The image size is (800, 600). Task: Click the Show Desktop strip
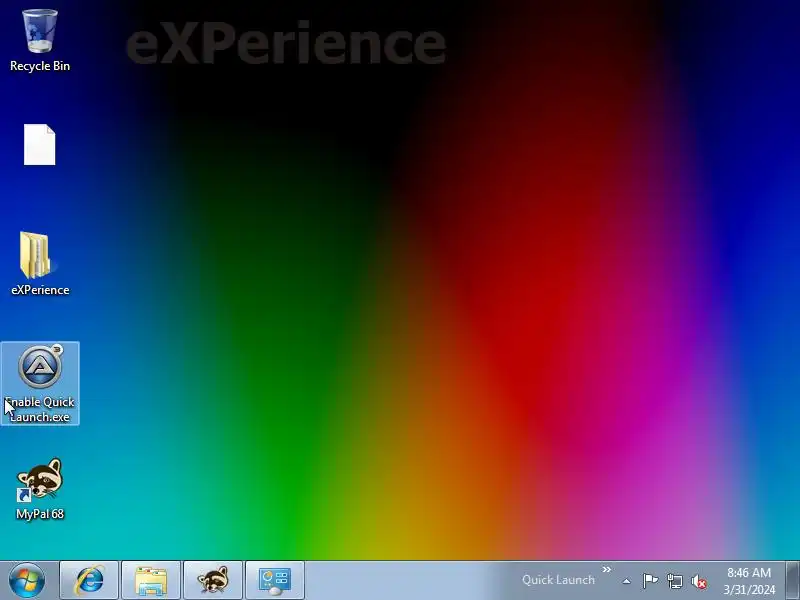[x=792, y=580]
